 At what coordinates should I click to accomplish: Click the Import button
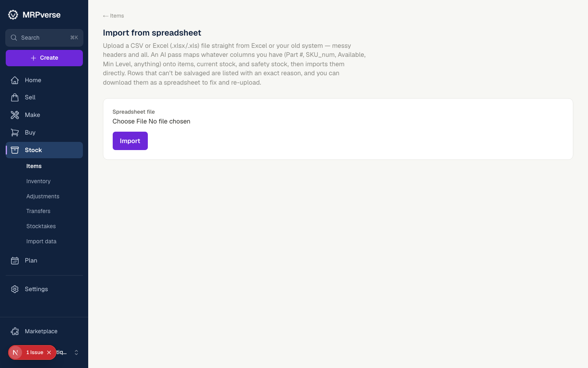pos(130,141)
